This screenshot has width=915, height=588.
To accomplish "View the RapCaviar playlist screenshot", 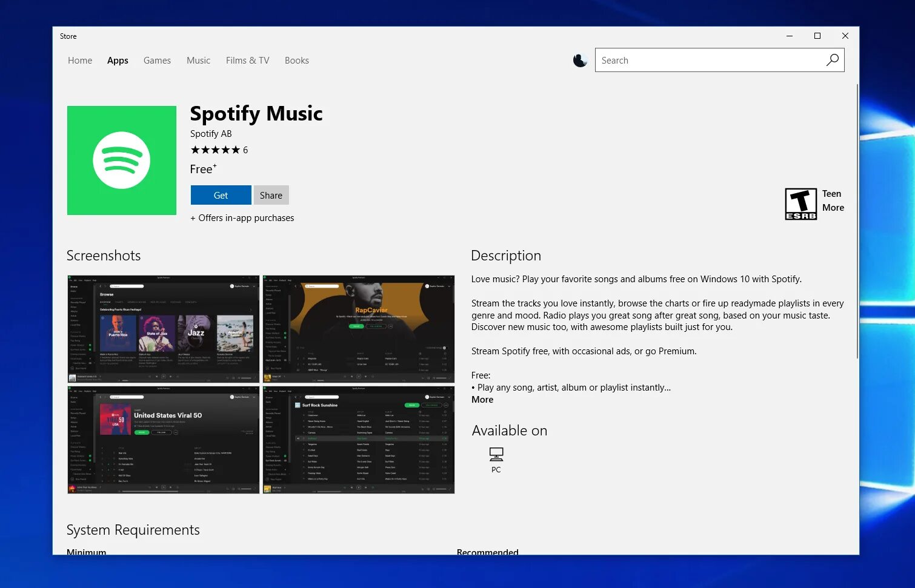I will [x=358, y=329].
